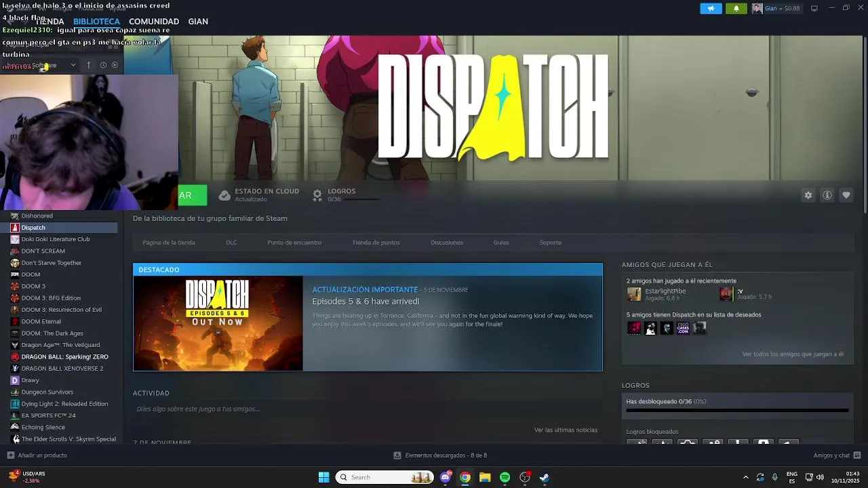This screenshot has width=868, height=488.
Task: Open Ver todos los amigos link
Action: (793, 354)
